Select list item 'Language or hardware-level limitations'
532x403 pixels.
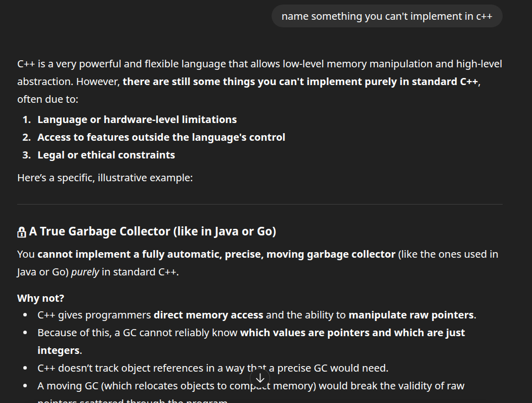(137, 119)
